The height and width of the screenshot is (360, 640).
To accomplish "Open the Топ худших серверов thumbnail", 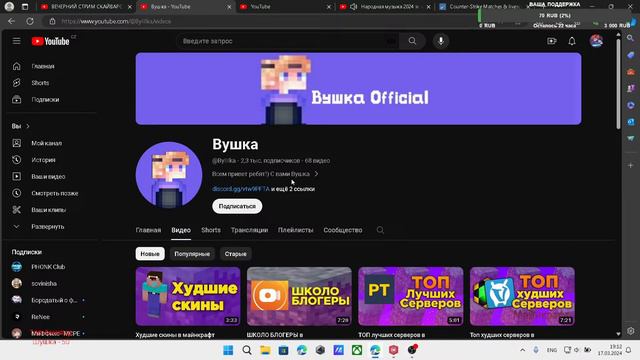I will click(522, 296).
